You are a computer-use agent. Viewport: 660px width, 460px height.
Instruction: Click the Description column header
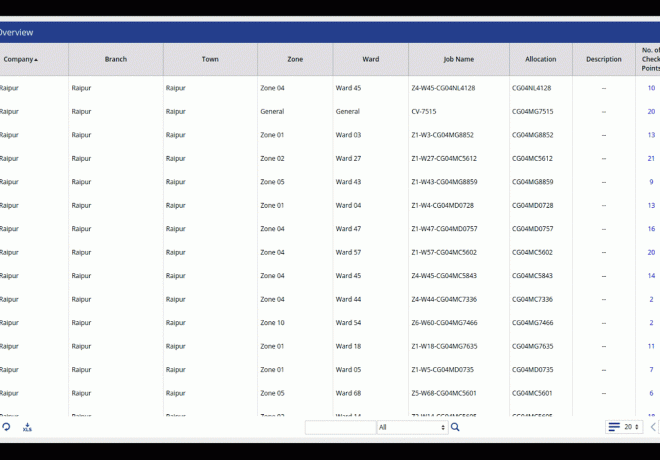pyautogui.click(x=604, y=59)
